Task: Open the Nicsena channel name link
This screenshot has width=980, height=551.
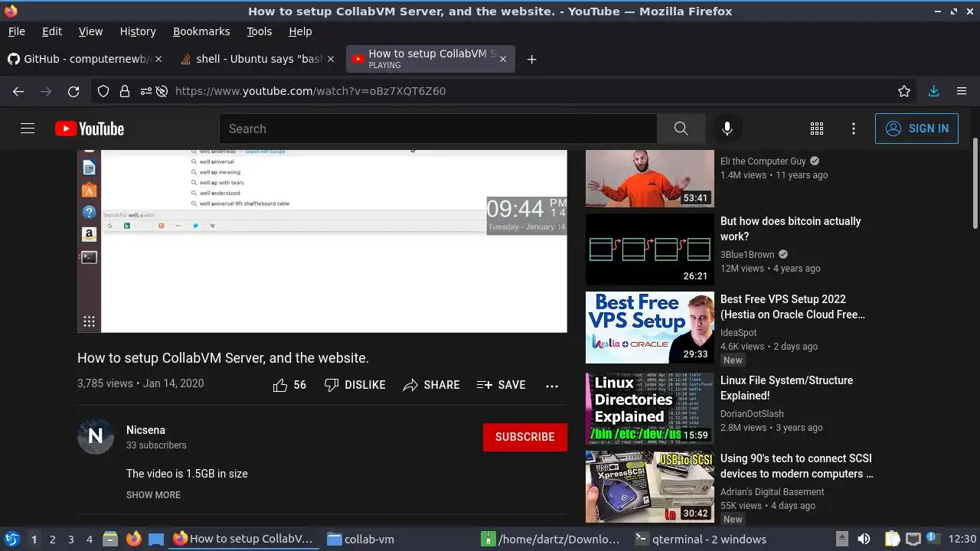Action: click(145, 430)
